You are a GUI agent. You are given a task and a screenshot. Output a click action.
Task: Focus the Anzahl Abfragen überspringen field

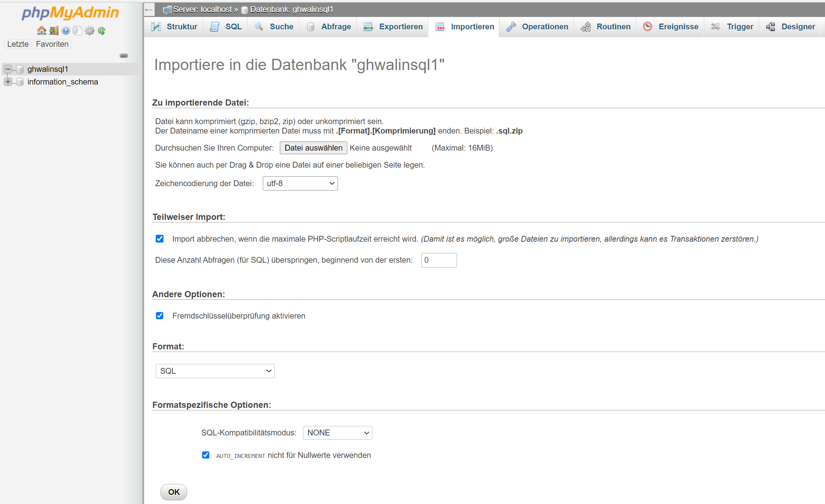[x=439, y=260]
